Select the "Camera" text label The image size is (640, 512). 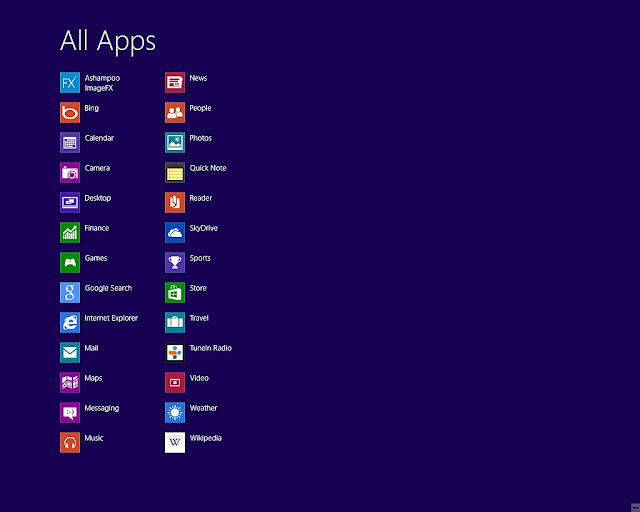[x=97, y=168]
